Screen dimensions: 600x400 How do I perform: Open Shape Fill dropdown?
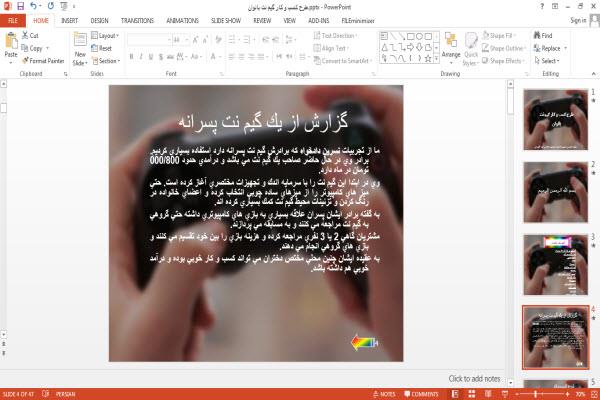499,36
